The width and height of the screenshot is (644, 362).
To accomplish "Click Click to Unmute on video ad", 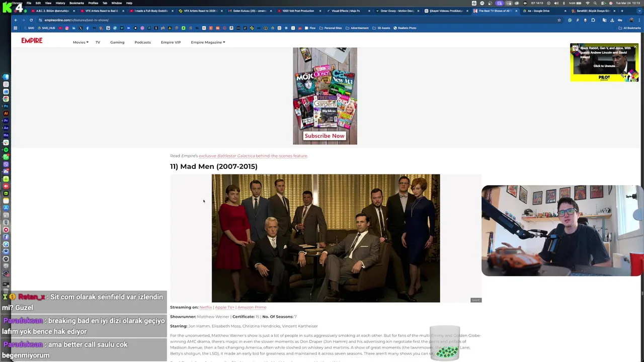I will coord(604,66).
